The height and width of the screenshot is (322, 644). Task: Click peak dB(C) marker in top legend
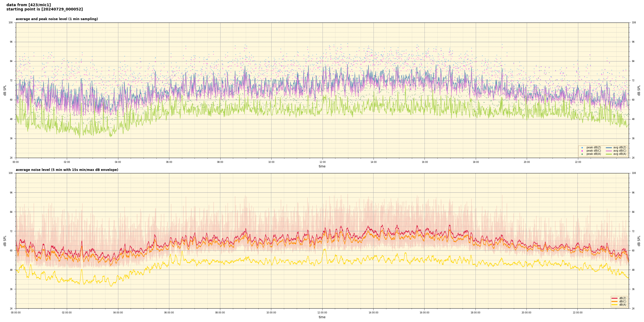(582, 151)
